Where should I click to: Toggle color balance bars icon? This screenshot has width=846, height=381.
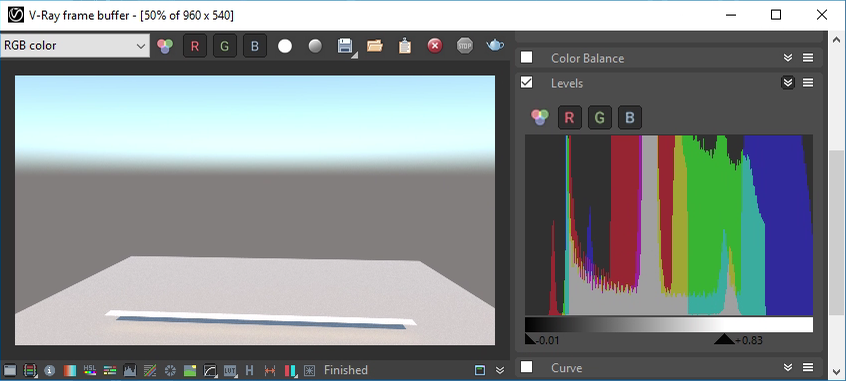(x=110, y=370)
